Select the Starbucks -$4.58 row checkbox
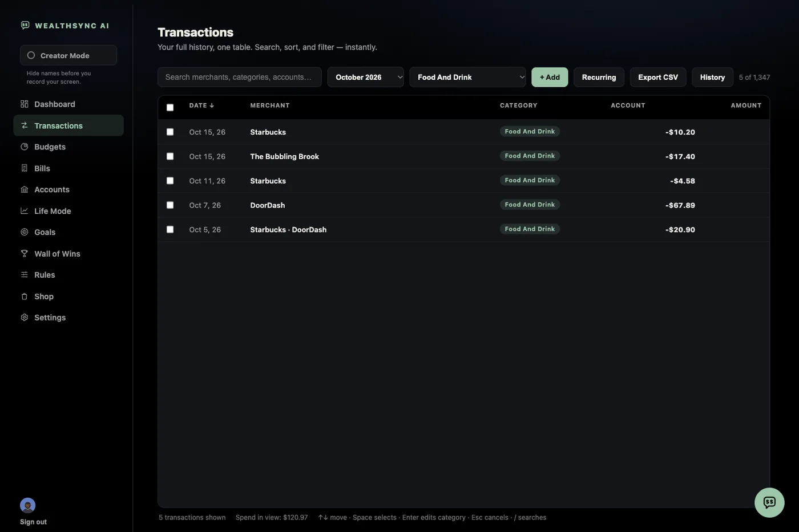 click(x=170, y=181)
